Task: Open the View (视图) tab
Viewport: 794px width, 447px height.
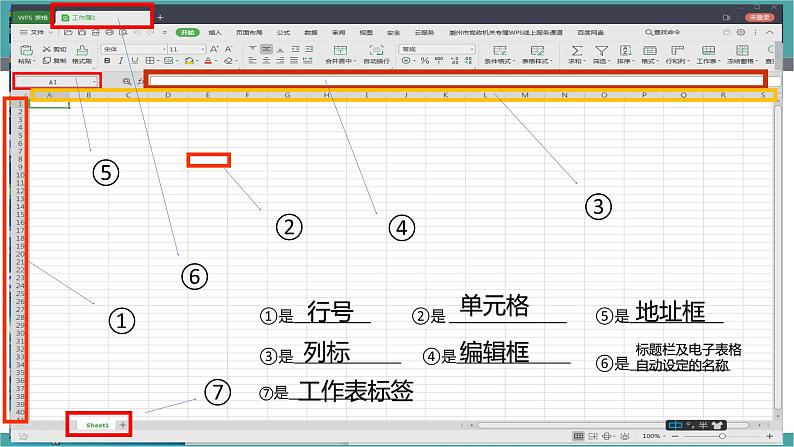Action: 366,32
